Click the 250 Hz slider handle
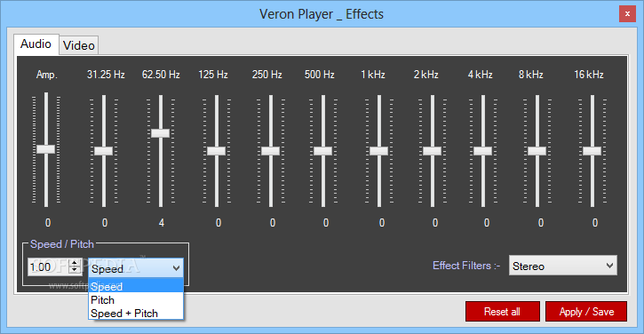The height and width of the screenshot is (334, 644). (x=270, y=151)
